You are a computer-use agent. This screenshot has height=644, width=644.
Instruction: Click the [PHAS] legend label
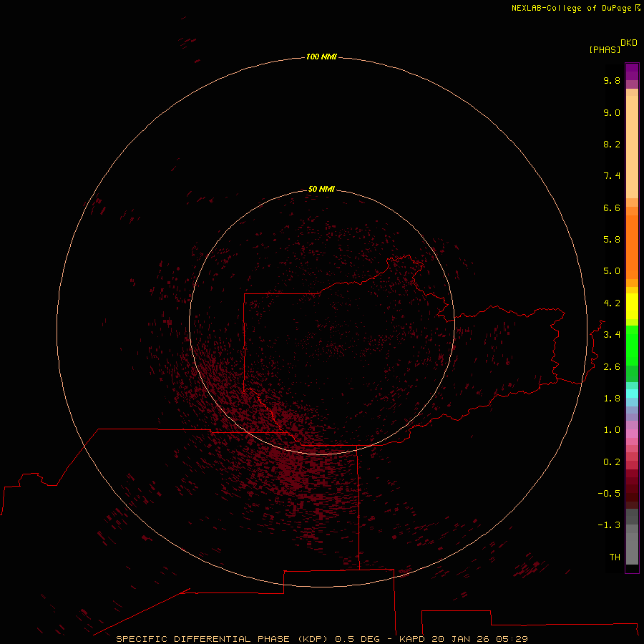[605, 49]
